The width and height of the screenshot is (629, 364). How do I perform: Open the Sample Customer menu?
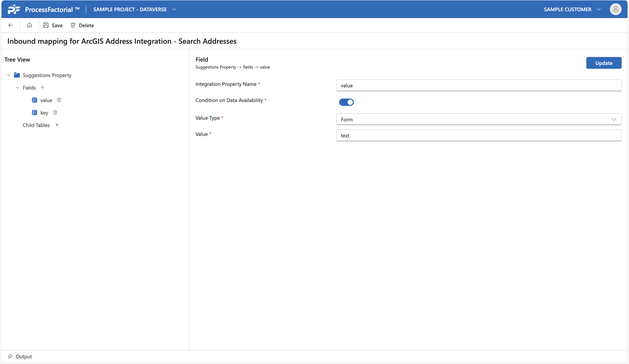572,9
